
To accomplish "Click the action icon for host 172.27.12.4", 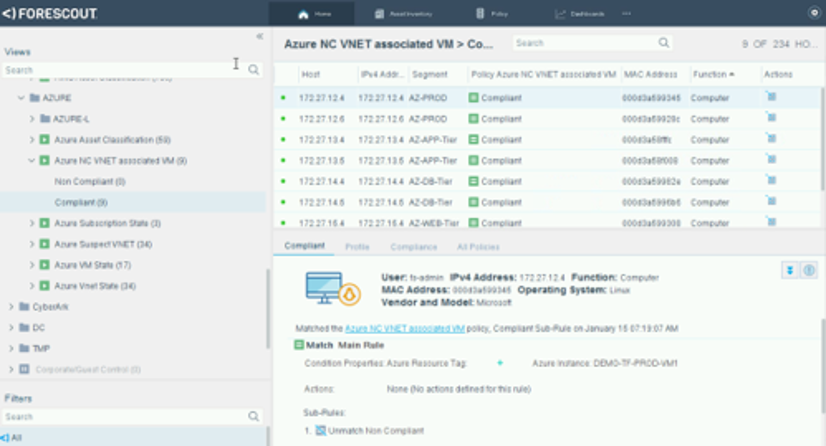I will tap(771, 97).
